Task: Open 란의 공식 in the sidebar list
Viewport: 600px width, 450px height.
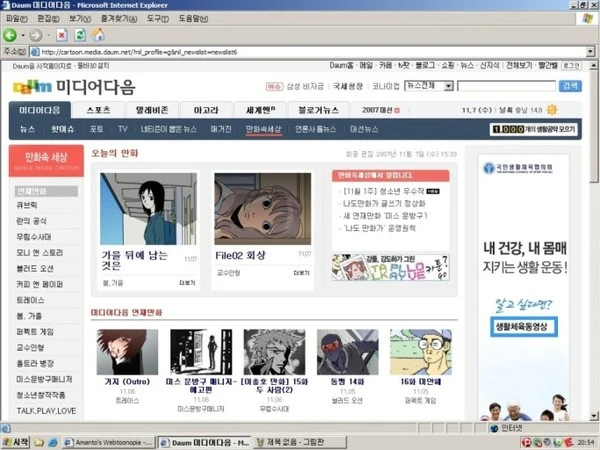Action: pyautogui.click(x=31, y=221)
